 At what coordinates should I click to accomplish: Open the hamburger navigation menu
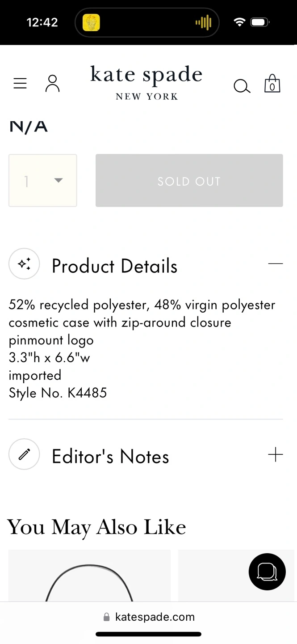(20, 83)
